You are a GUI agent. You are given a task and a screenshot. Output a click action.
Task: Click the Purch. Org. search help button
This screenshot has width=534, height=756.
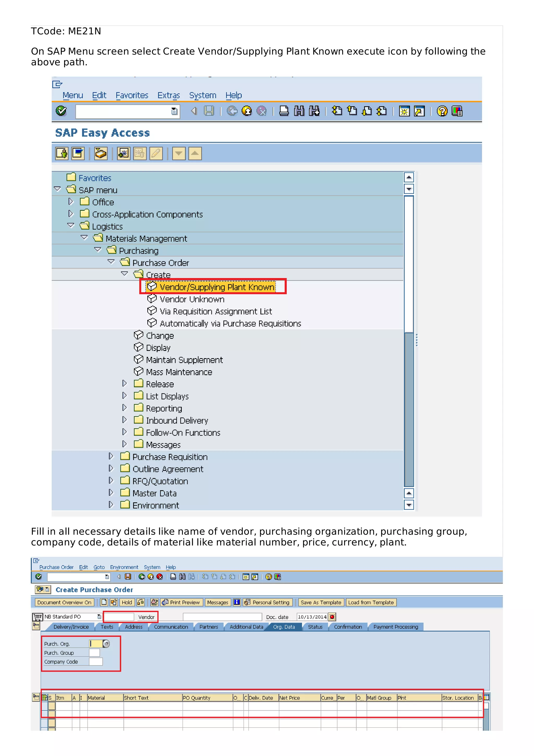click(x=106, y=643)
